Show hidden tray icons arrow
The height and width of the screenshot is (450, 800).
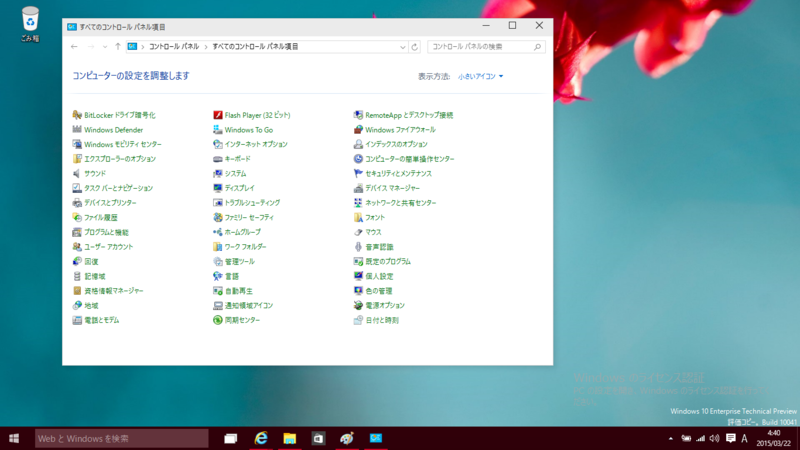670,438
